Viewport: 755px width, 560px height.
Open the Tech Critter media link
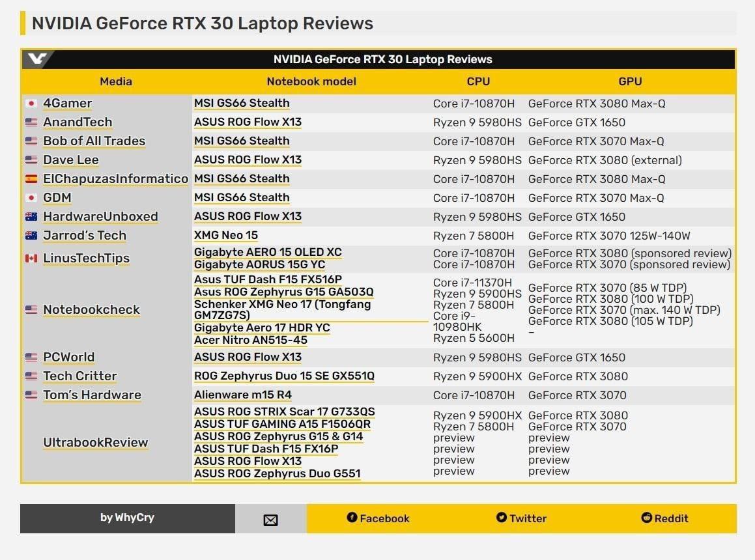coord(80,376)
